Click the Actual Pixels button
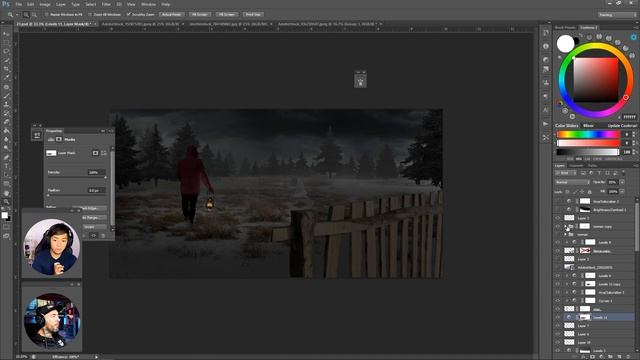640x360 pixels. pos(171,15)
